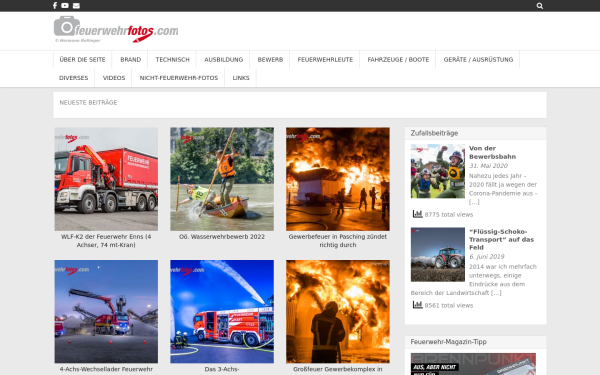Screen dimensions: 600x375
Task: Open the Ausbildung menu item
Action: [223, 60]
